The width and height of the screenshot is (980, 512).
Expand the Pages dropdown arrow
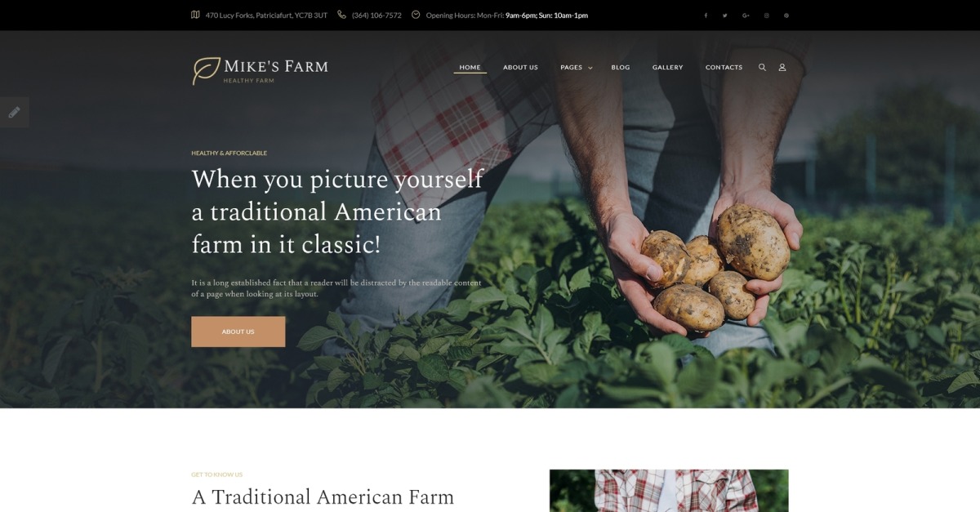pos(590,68)
